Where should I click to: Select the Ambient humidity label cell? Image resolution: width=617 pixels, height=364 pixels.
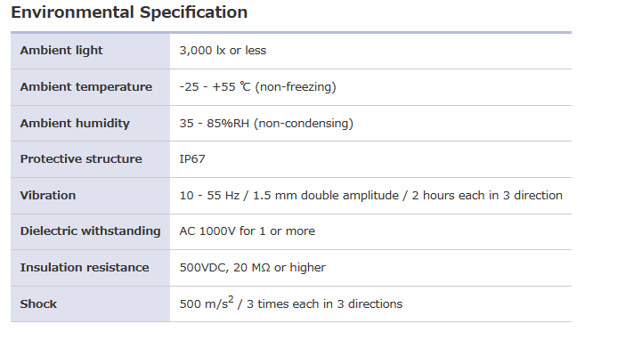75,124
